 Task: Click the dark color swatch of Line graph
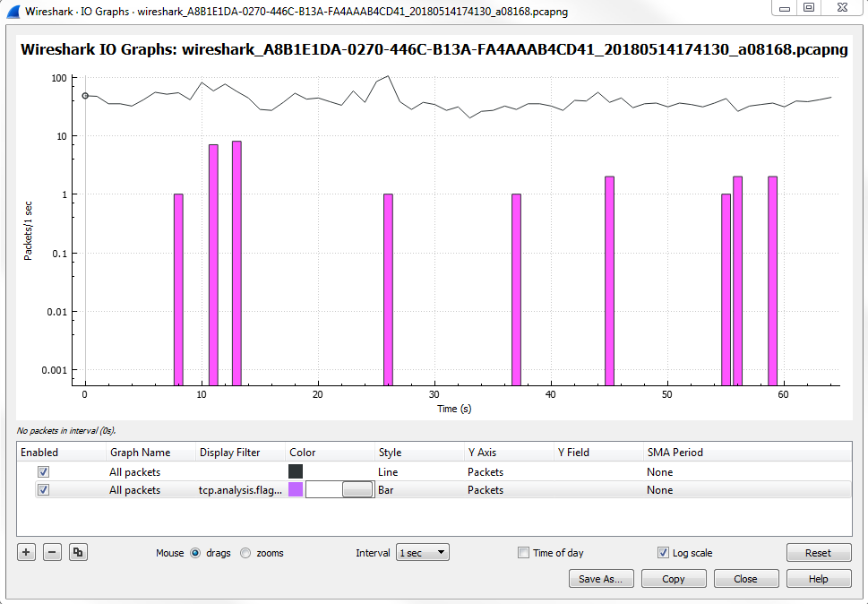click(x=296, y=471)
